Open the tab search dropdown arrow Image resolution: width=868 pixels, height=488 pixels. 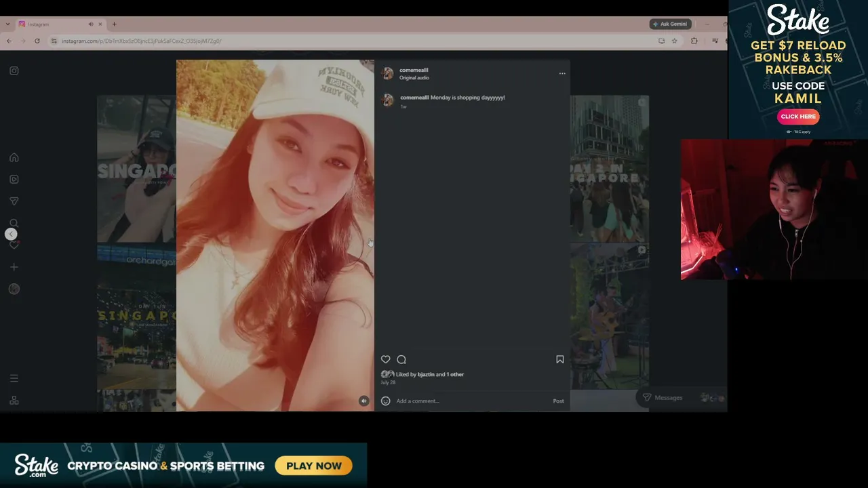point(7,24)
